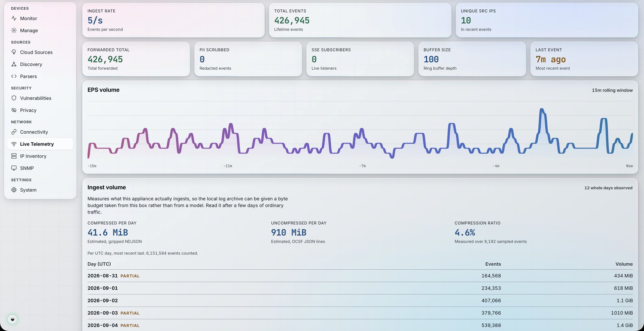The image size is (644, 331).
Task: Go to Connectivity page
Action: [x=40, y=132]
